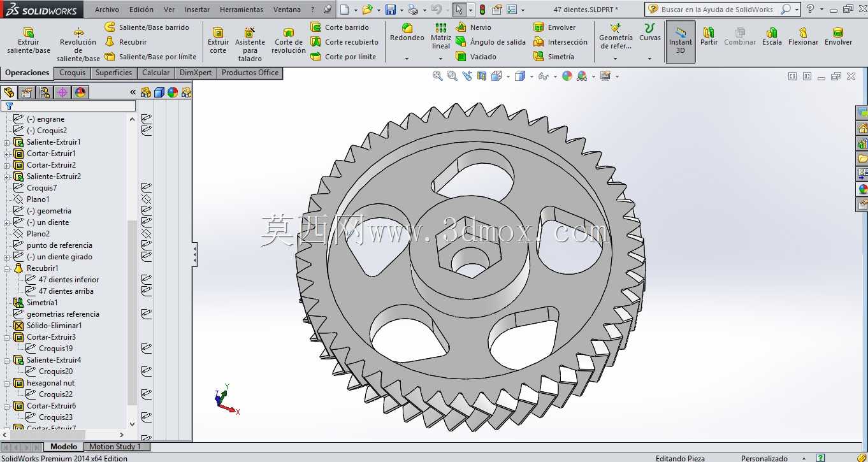This screenshot has width=868, height=462.
Task: Open the Escala scale tool
Action: coord(772,36)
